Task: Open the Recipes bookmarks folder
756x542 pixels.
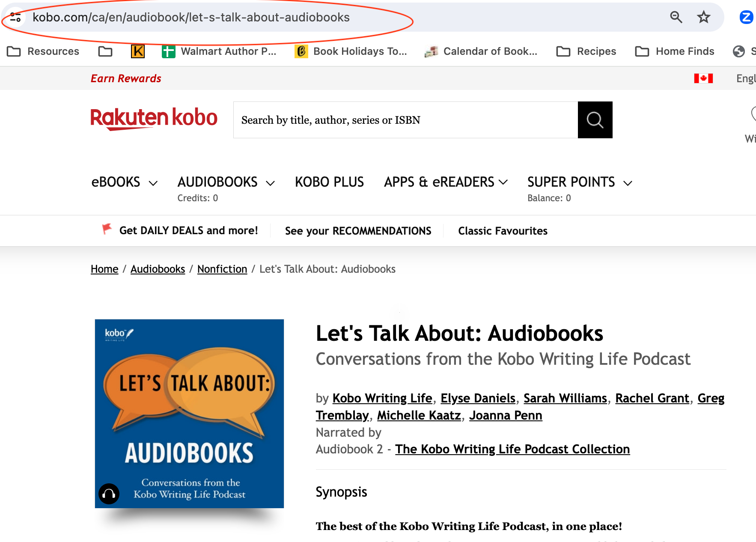Action: click(x=596, y=51)
